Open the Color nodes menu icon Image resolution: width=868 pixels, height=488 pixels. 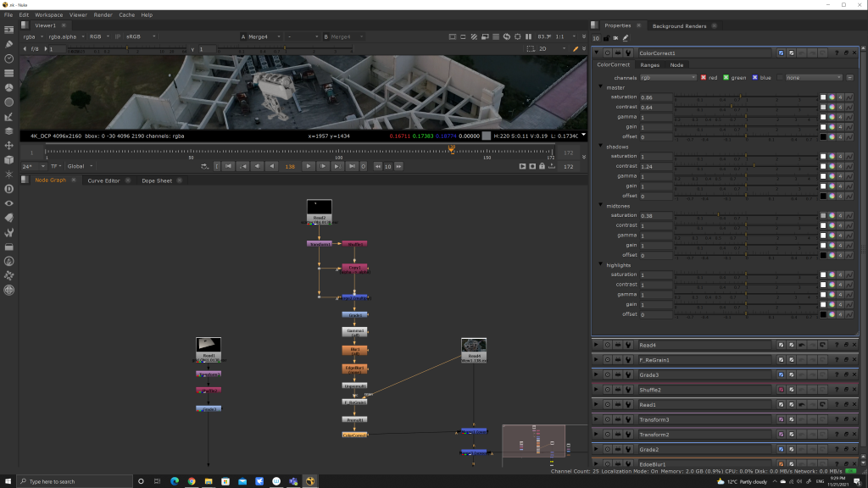coord(9,87)
